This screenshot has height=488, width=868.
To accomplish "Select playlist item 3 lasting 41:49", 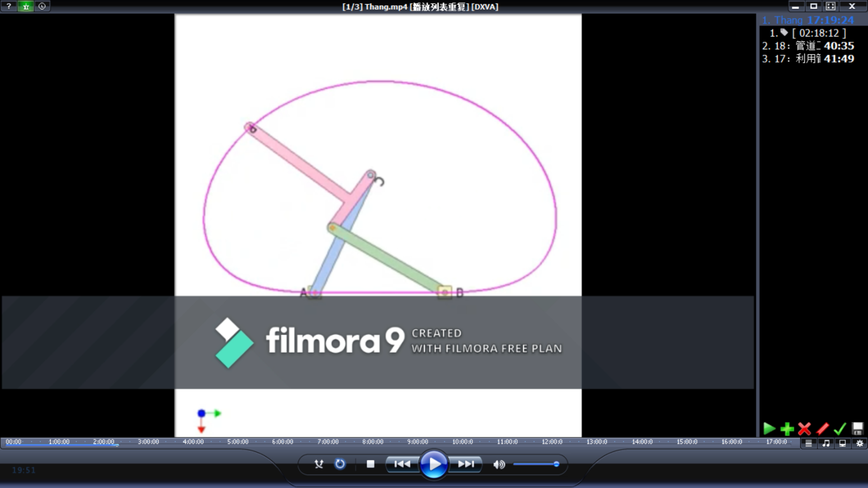I will [808, 59].
